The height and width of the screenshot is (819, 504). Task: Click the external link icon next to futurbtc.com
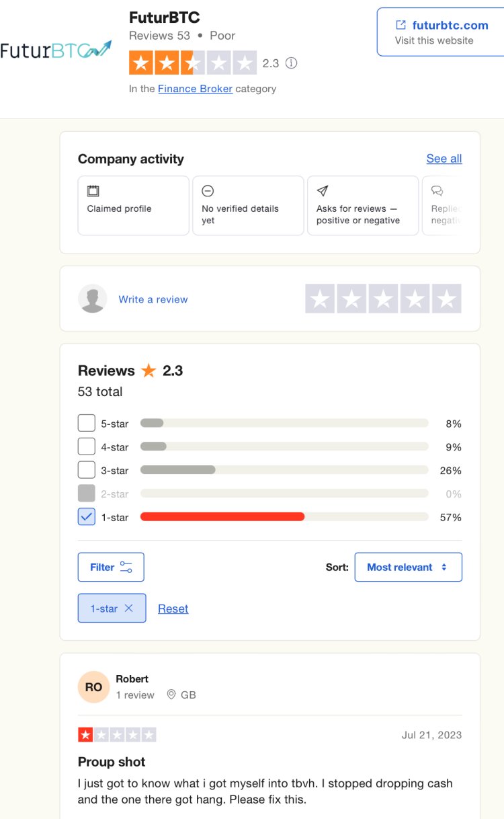pos(401,25)
